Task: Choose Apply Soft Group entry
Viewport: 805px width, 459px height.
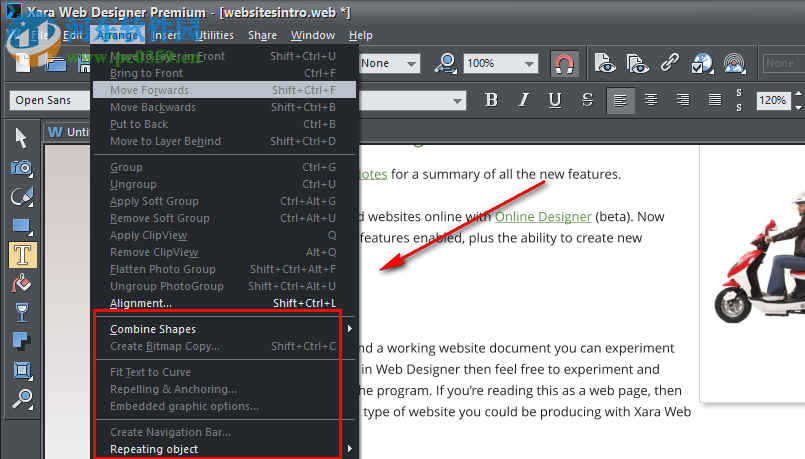Action: click(224, 201)
